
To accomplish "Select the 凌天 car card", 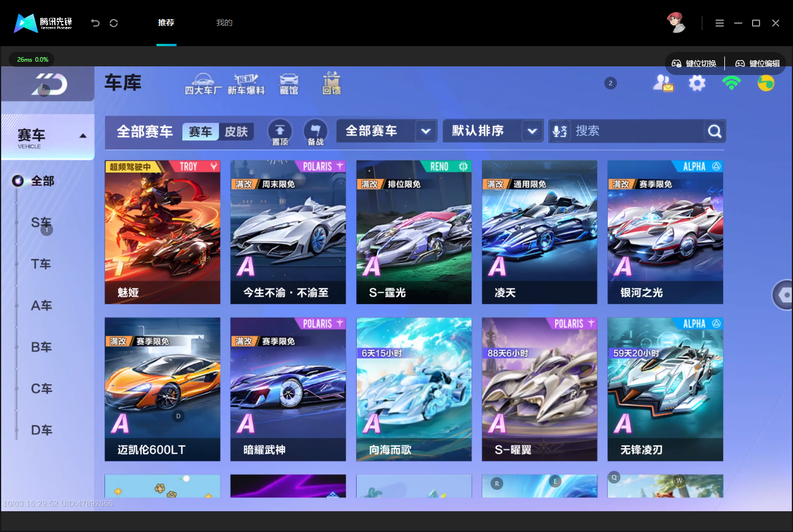I will (x=540, y=233).
